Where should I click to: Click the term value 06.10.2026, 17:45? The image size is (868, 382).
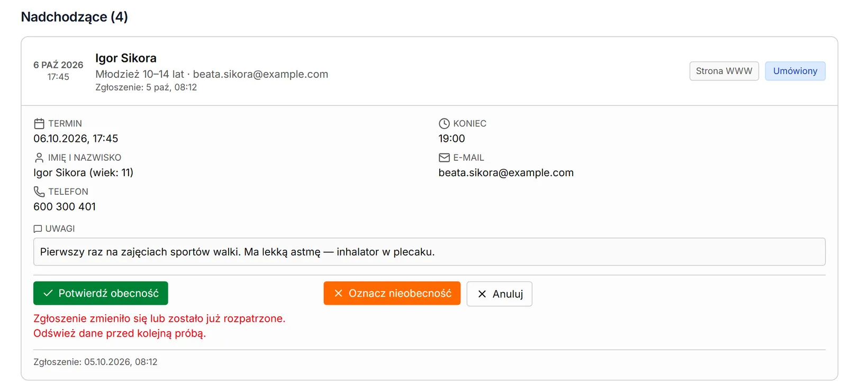tap(76, 139)
